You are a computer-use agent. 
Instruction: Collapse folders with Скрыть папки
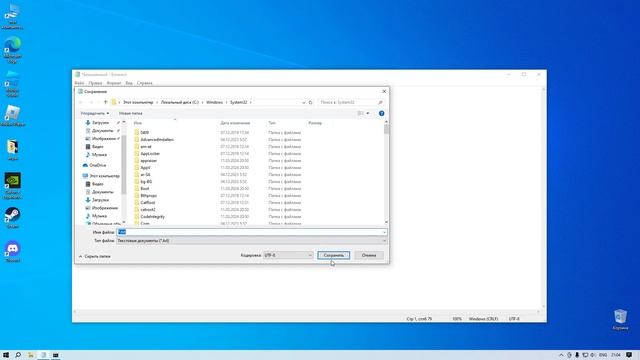(95, 256)
